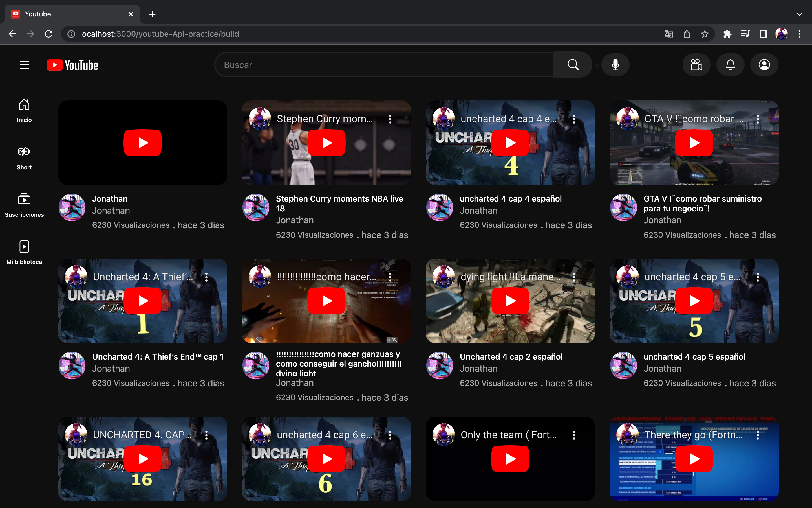This screenshot has width=812, height=508.
Task: Play the como hacer ganzuas video
Action: pos(326,301)
